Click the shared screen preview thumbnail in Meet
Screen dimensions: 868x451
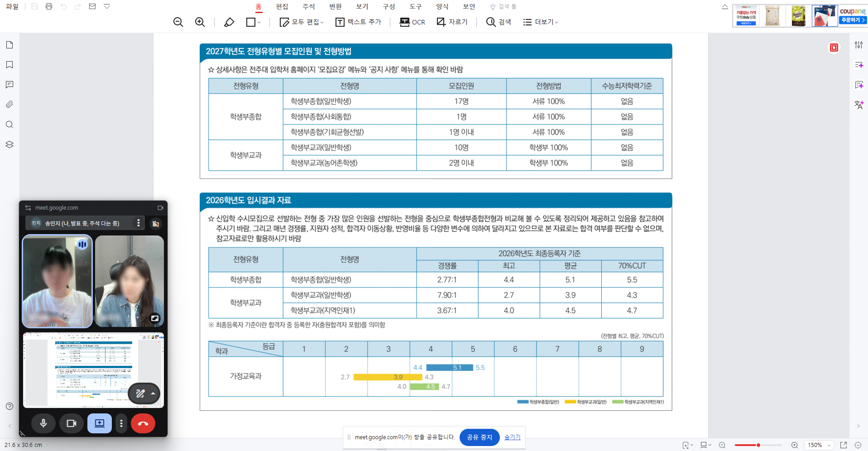(x=93, y=370)
